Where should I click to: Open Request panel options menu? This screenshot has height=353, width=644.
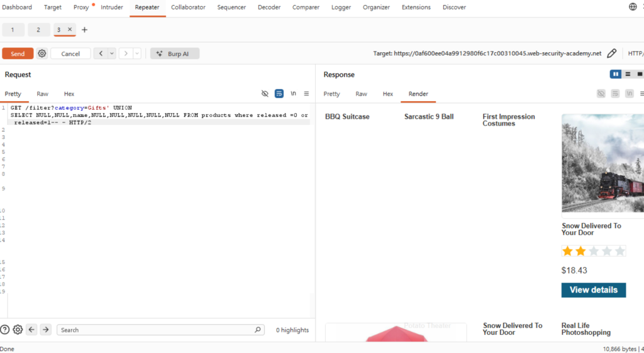(306, 94)
